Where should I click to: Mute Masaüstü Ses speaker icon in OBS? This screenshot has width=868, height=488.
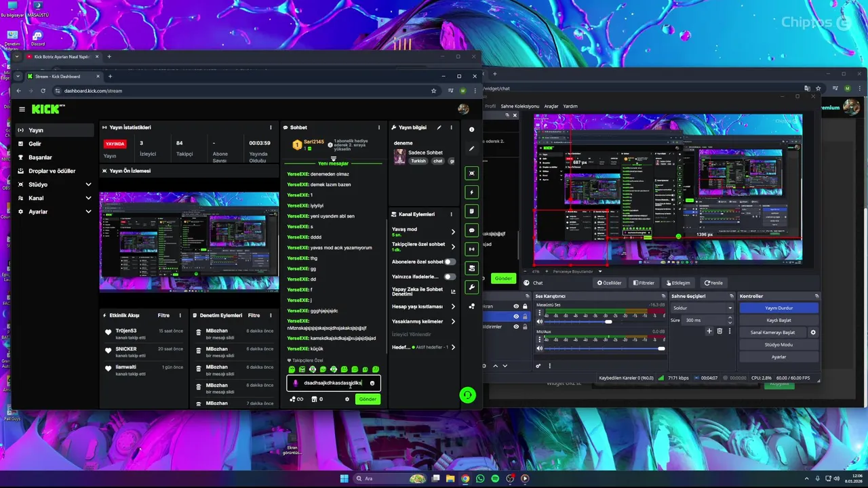pyautogui.click(x=540, y=322)
